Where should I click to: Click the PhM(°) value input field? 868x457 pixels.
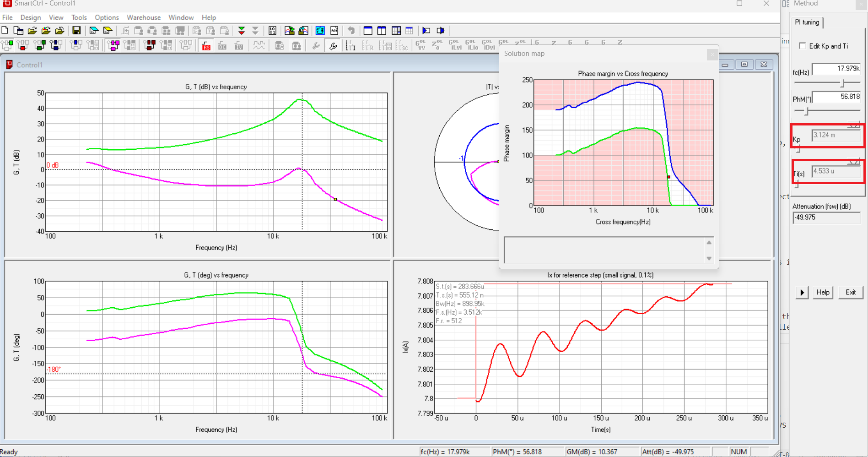click(x=836, y=97)
